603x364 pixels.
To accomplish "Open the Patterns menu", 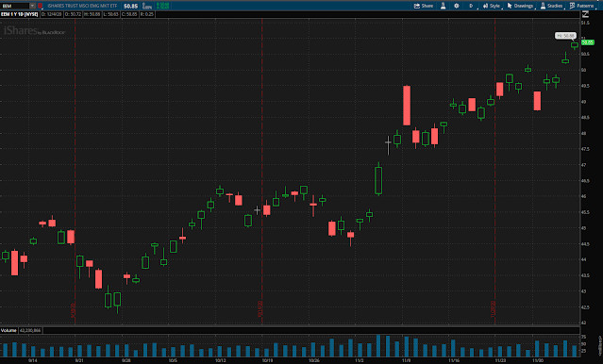I will point(582,6).
